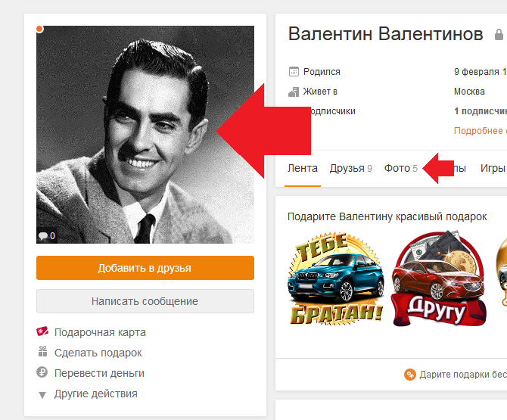
Task: Click the gift box icon
Action: [x=42, y=351]
